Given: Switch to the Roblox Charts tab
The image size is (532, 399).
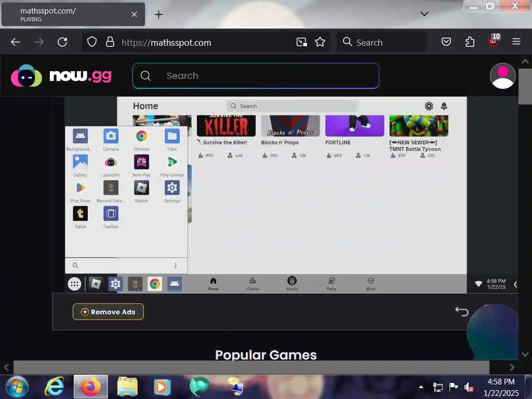Looking at the screenshot, I should (252, 284).
